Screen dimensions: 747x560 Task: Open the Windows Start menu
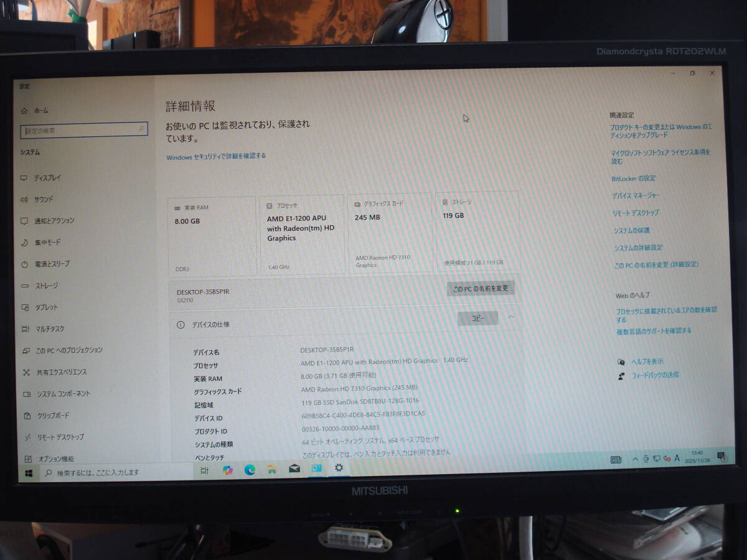29,474
